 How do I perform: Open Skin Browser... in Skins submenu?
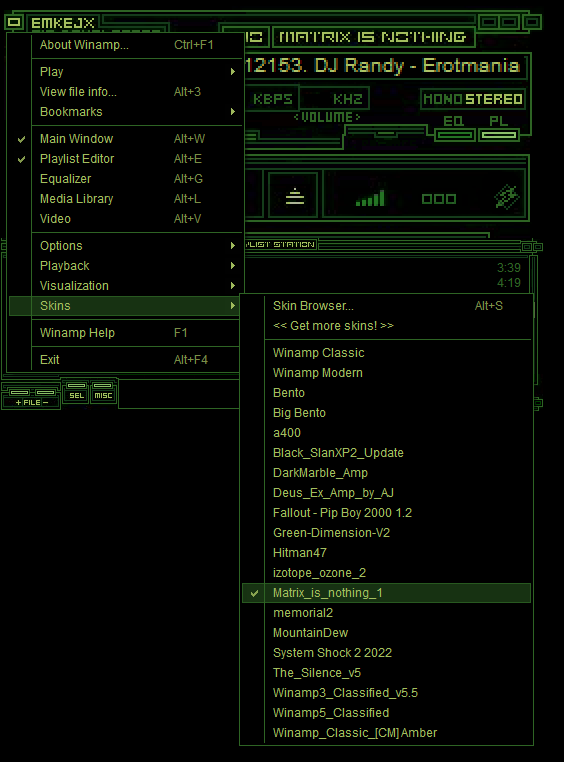pyautogui.click(x=386, y=306)
